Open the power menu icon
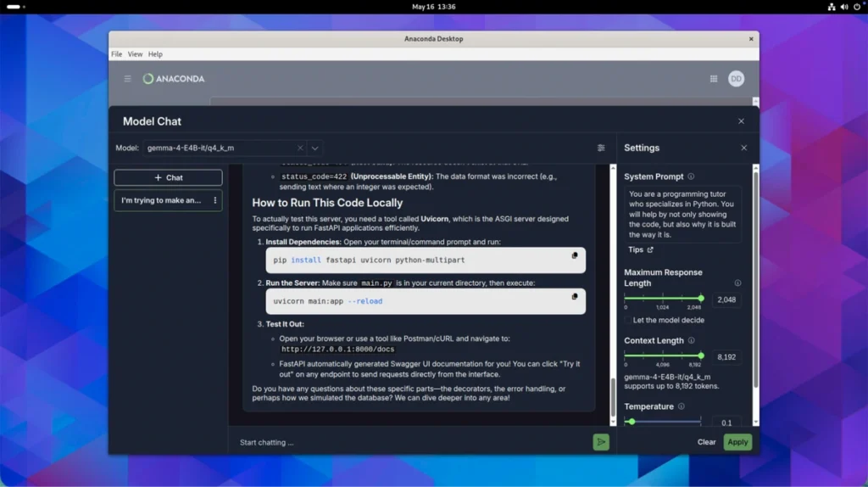Screen dimensions: 868x487 [857, 7]
